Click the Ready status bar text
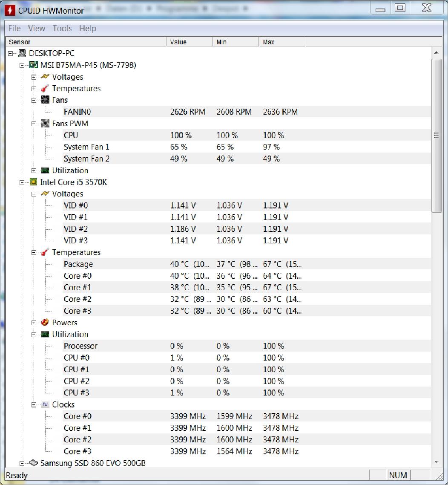 click(x=17, y=475)
